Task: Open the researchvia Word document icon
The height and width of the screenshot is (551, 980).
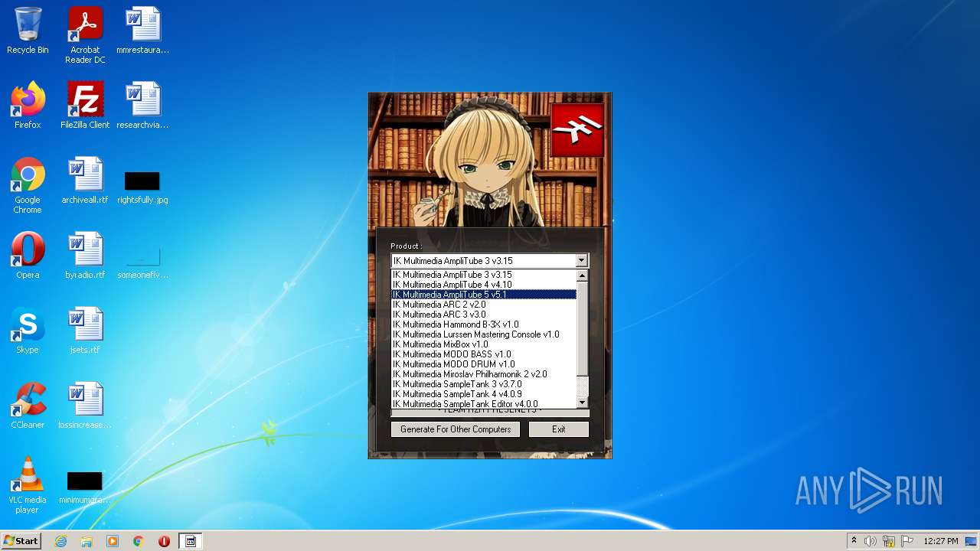Action: pos(142,106)
